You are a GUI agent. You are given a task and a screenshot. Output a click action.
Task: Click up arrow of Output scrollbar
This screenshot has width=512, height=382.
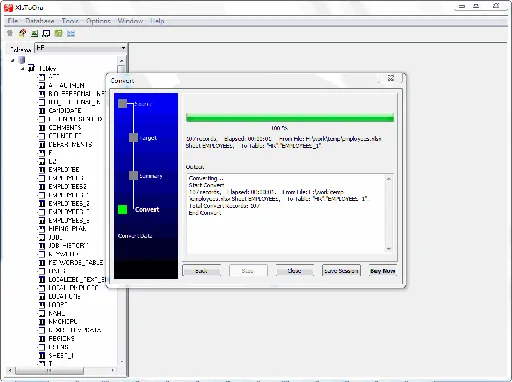(389, 179)
